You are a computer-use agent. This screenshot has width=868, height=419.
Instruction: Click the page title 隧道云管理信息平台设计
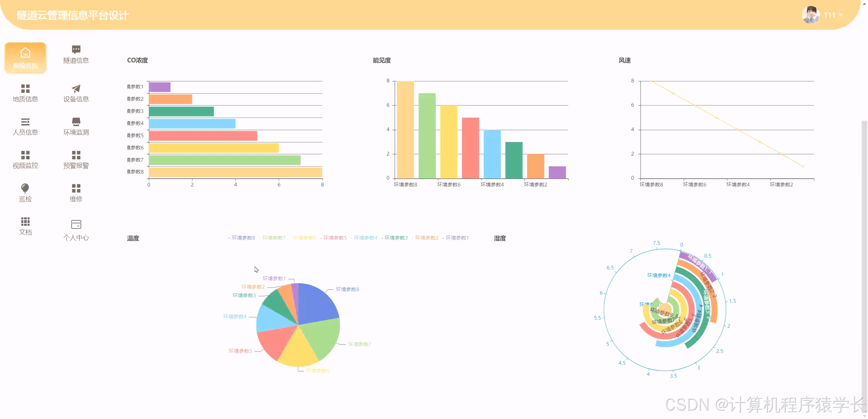tap(73, 15)
